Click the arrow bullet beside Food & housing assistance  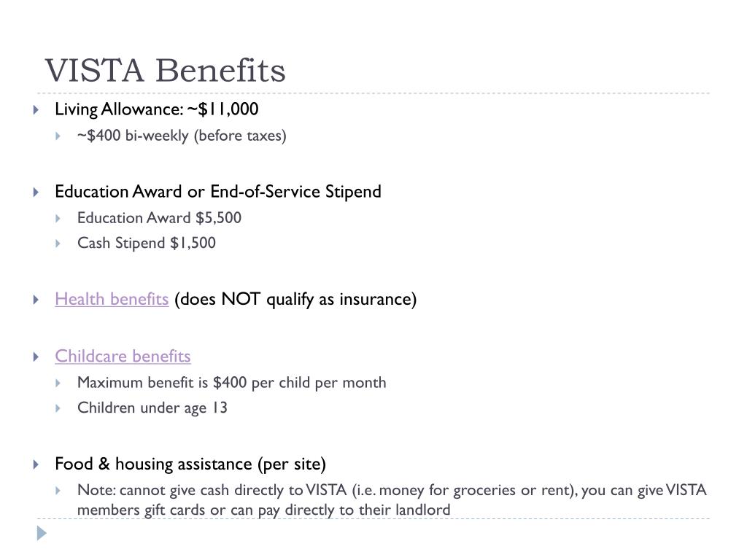[36, 464]
